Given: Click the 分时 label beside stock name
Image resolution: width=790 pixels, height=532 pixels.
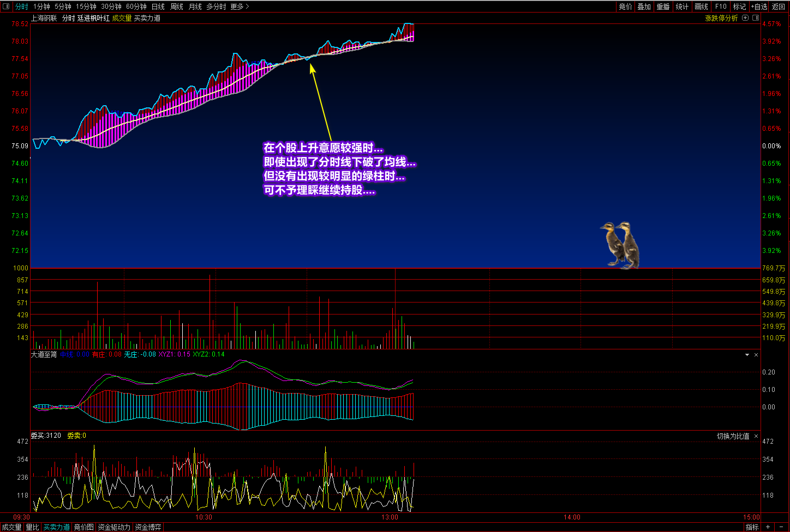Looking at the screenshot, I should 68,18.
